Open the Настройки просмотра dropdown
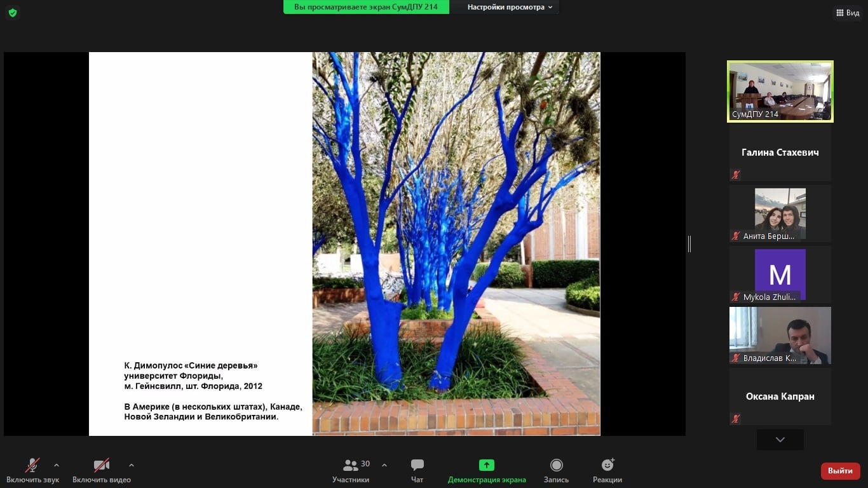This screenshot has height=488, width=868. 510,7
